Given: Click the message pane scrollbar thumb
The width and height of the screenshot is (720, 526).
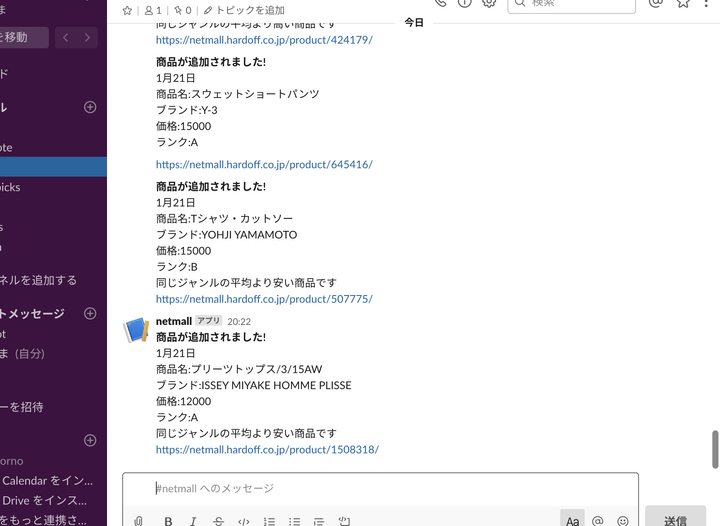Looking at the screenshot, I should point(715,449).
